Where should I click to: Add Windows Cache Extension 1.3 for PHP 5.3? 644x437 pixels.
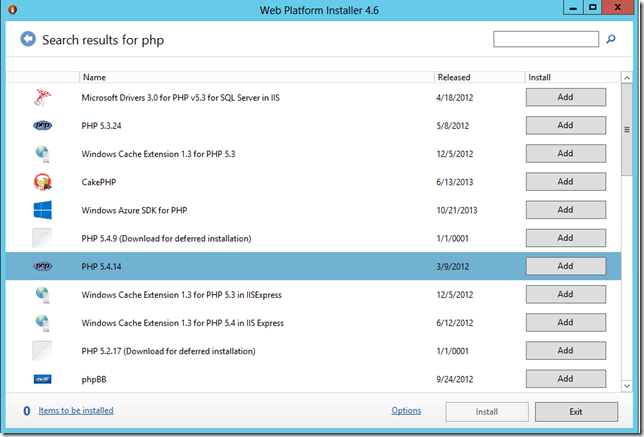[x=566, y=154]
